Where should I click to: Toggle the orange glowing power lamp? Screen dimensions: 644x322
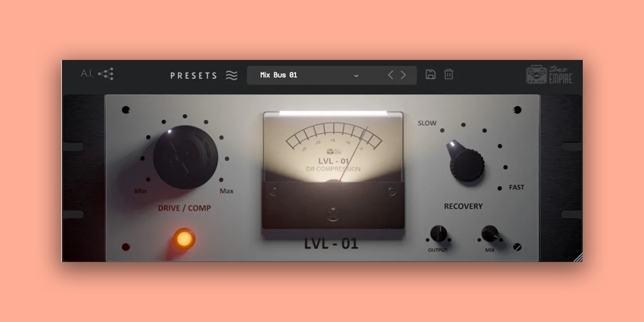pos(184,239)
